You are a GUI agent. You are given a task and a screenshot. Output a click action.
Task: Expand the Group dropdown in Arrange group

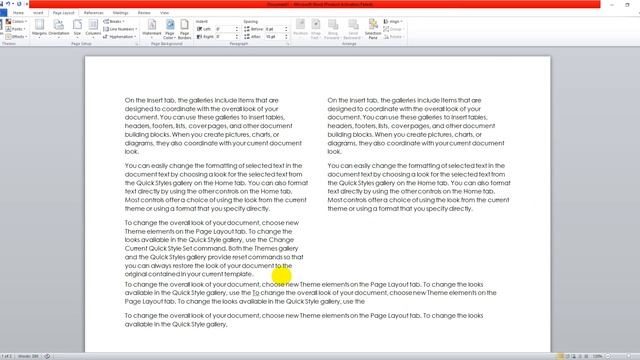(393, 29)
